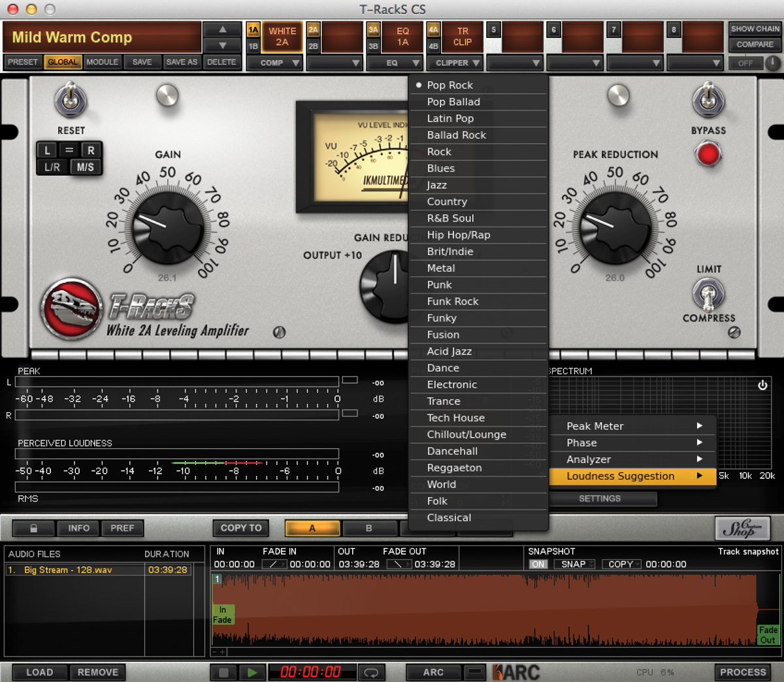Viewport: 784px width, 682px height.
Task: Toggle the R channel button
Action: (91, 150)
